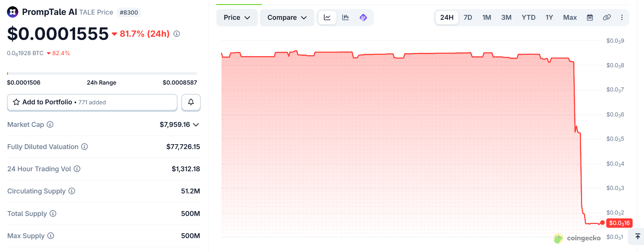Click the $1,312.18 trading volume value
Screen dimensions: 644x252
click(x=186, y=169)
